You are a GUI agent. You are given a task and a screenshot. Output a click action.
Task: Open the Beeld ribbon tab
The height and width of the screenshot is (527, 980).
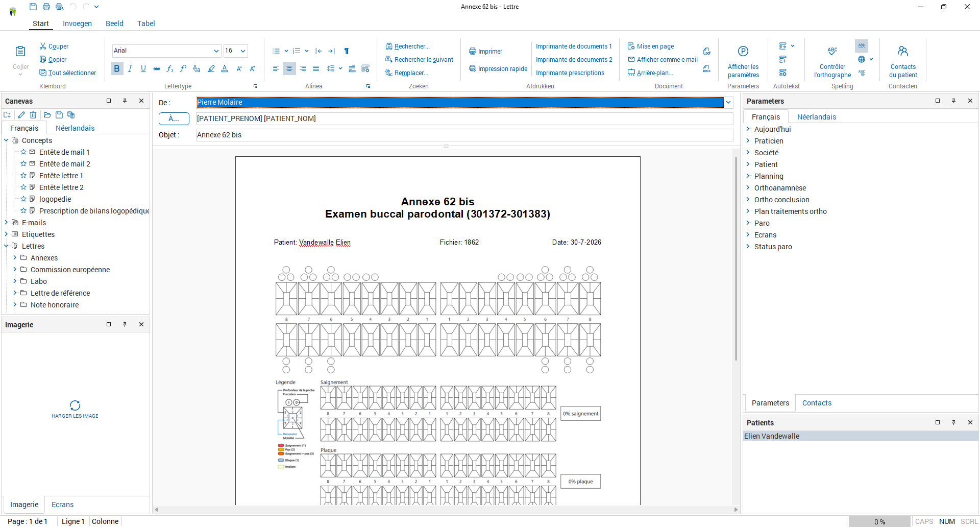(114, 23)
